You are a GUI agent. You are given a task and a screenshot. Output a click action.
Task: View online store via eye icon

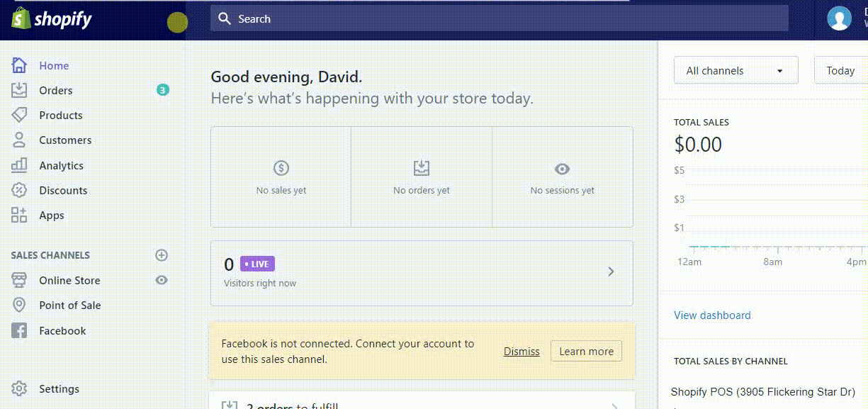point(162,280)
